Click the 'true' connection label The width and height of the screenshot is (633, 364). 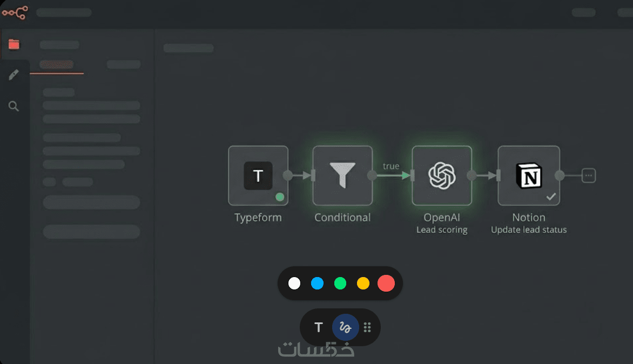coord(391,166)
